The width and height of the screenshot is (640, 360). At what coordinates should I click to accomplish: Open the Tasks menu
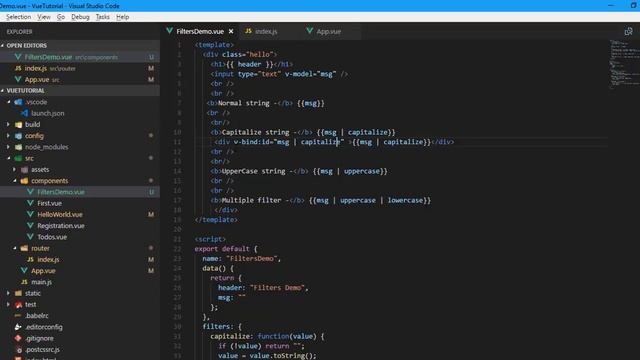coord(102,17)
